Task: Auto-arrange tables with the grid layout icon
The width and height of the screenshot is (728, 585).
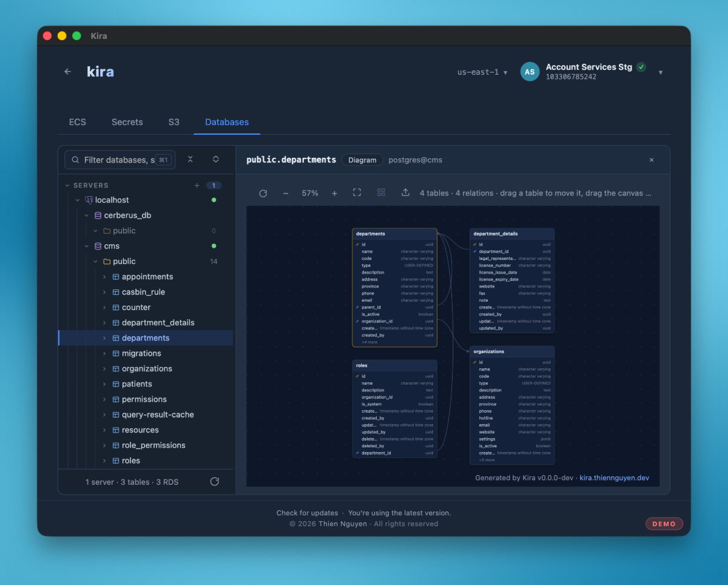Action: [x=381, y=192]
